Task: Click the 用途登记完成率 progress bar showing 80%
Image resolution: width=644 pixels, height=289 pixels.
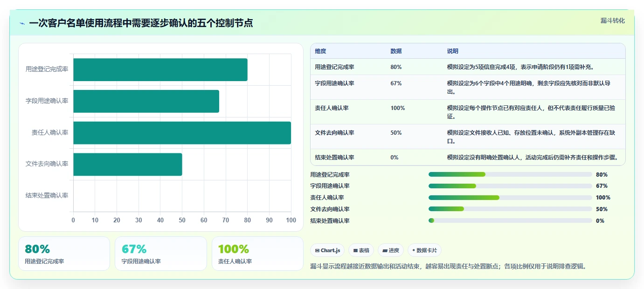Action: click(510, 174)
